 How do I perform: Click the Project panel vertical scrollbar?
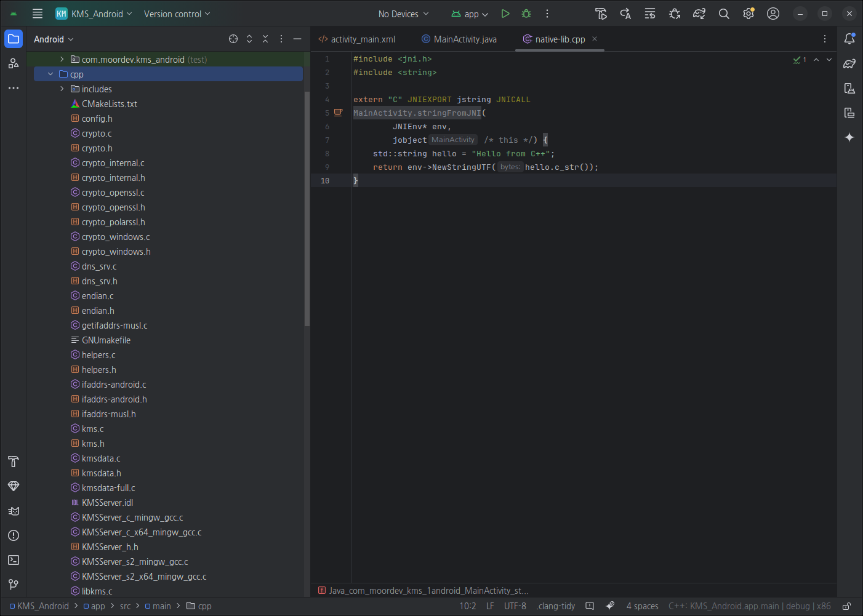point(307,209)
